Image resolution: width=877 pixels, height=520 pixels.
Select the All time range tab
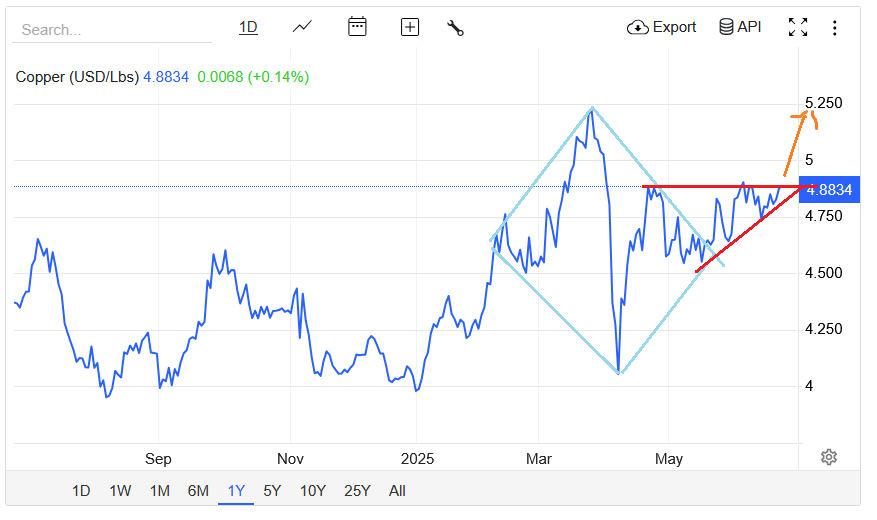(x=397, y=491)
